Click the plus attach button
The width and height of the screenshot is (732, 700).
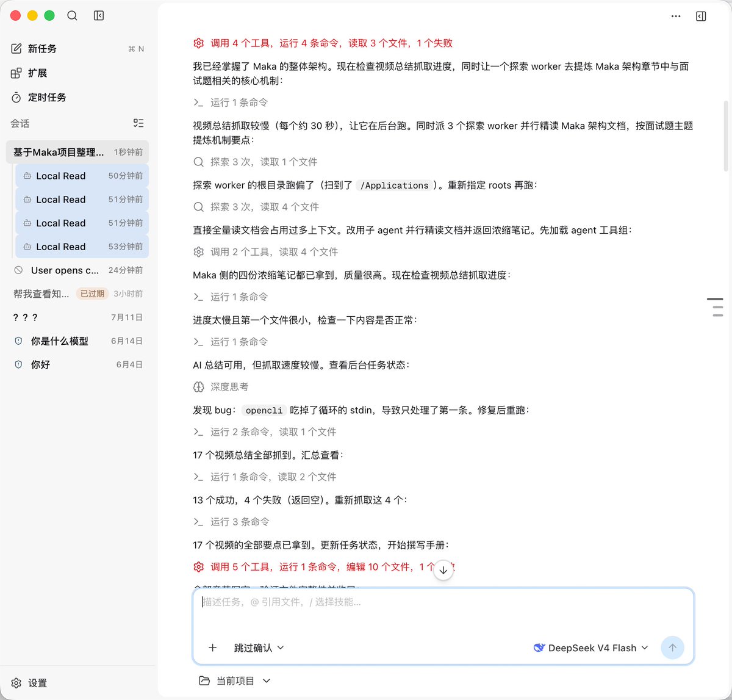point(212,648)
